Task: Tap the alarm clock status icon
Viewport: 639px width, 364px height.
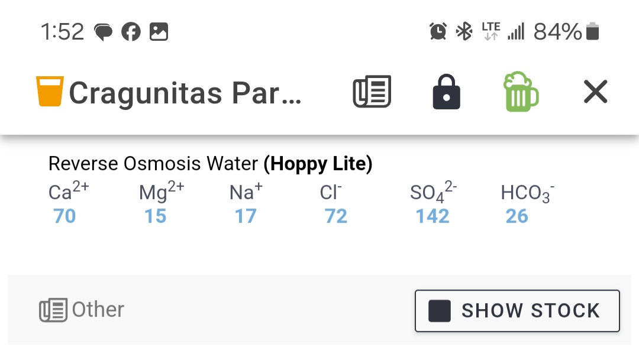Action: [438, 31]
